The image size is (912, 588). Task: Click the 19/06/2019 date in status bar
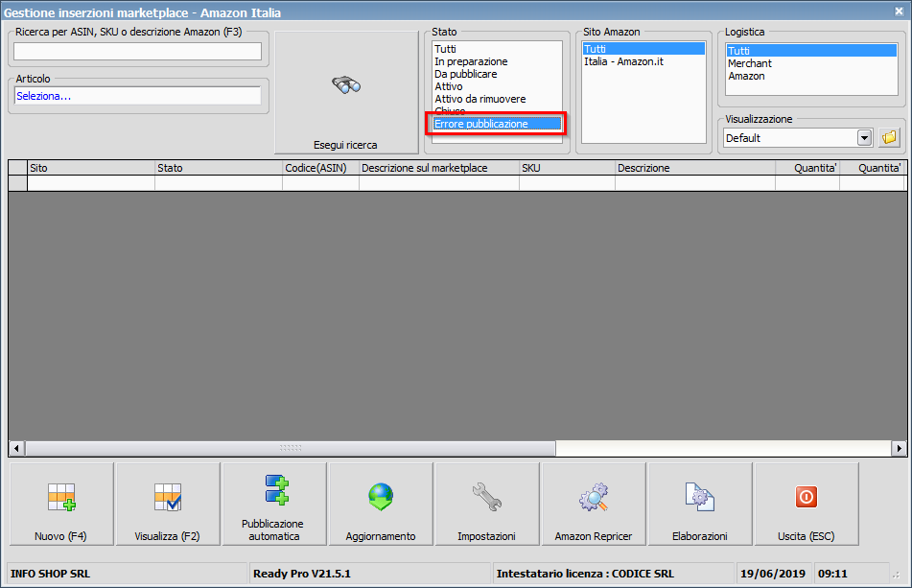click(772, 574)
